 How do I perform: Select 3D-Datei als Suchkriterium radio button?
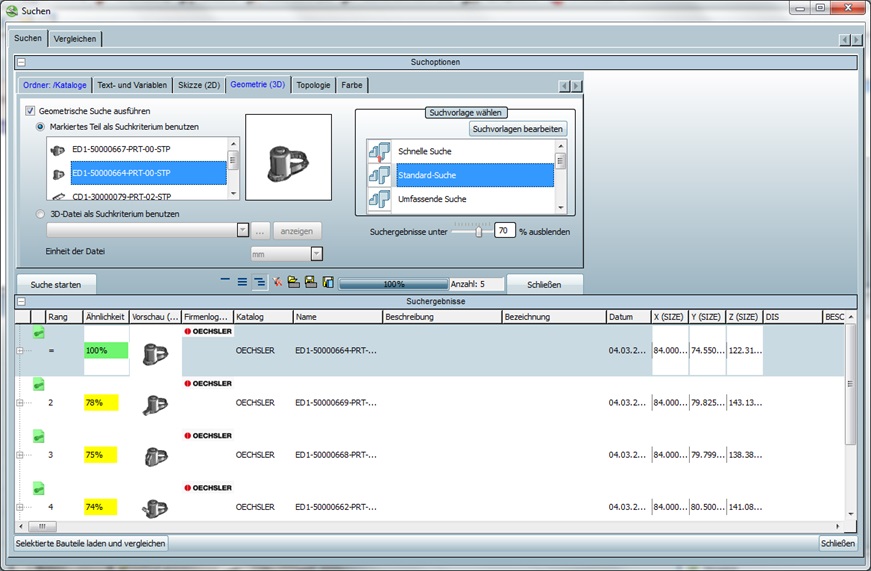click(41, 214)
